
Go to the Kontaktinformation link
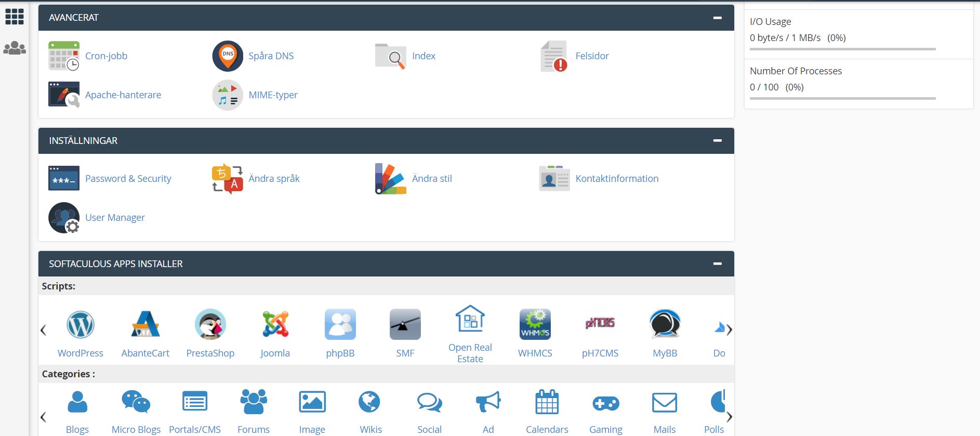pos(617,179)
